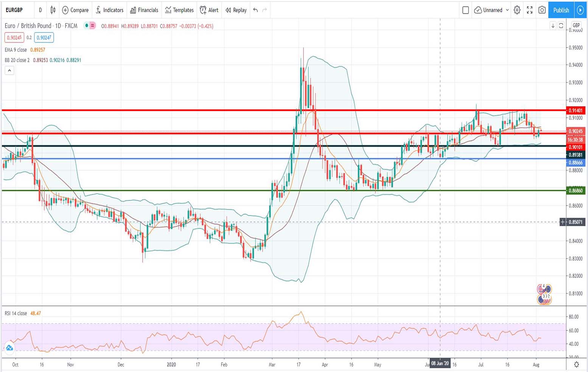Take a chart snapshot with the camera icon
Screen dimensions: 588x372
point(541,10)
